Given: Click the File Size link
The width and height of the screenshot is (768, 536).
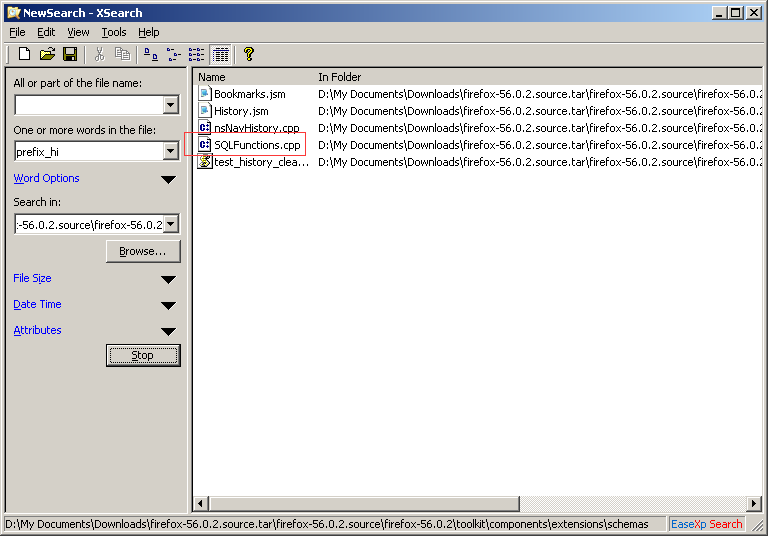Looking at the screenshot, I should click(32, 278).
